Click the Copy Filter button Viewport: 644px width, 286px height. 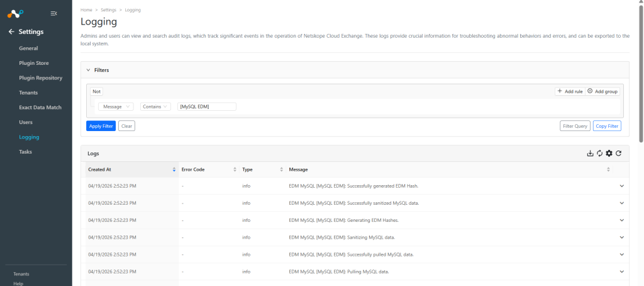click(x=607, y=126)
